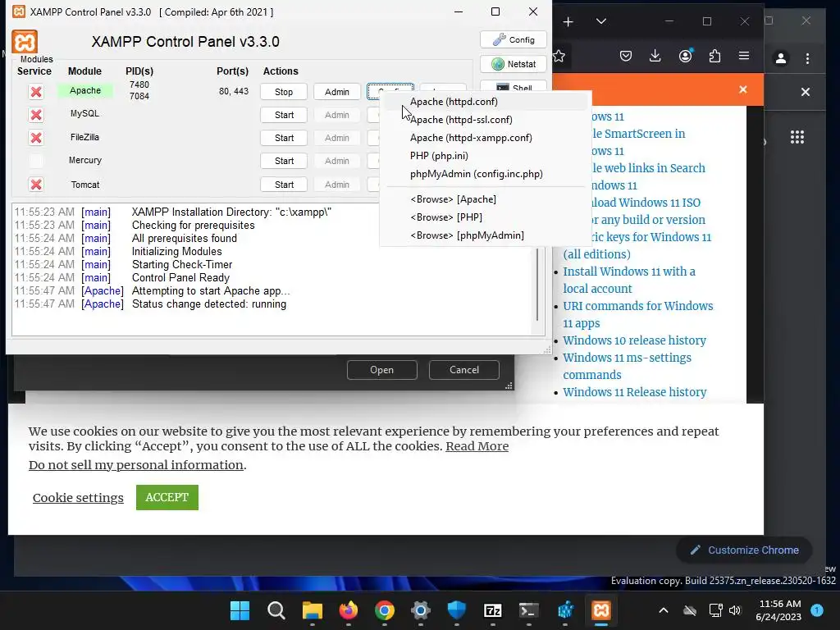Viewport: 840px width, 630px height.
Task: Open URI commands for Windows 11 apps link
Action: (638, 314)
